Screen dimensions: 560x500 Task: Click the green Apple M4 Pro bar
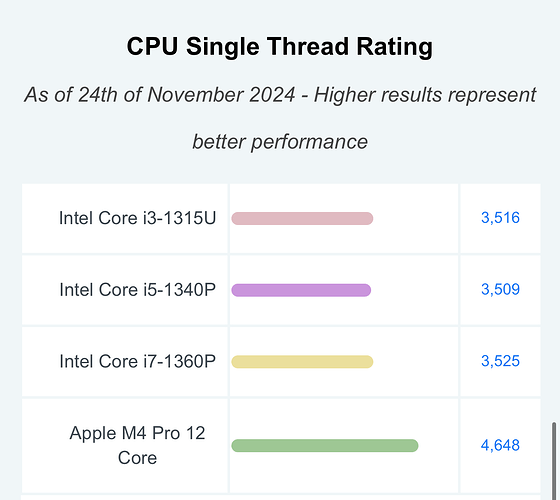tap(325, 445)
